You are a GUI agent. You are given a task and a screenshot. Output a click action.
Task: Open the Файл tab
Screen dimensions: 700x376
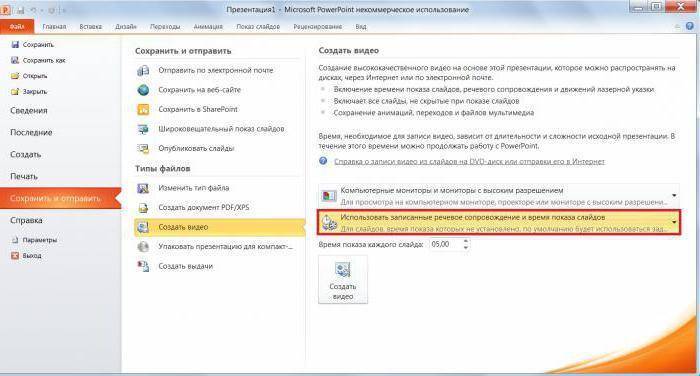click(x=17, y=27)
